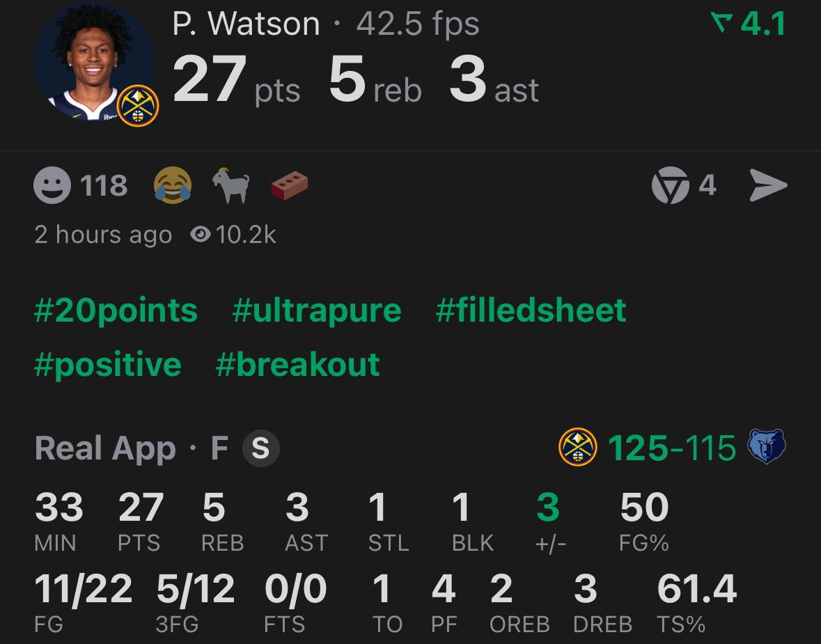React with the brick emoji
This screenshot has height=644, width=821.
(x=290, y=185)
